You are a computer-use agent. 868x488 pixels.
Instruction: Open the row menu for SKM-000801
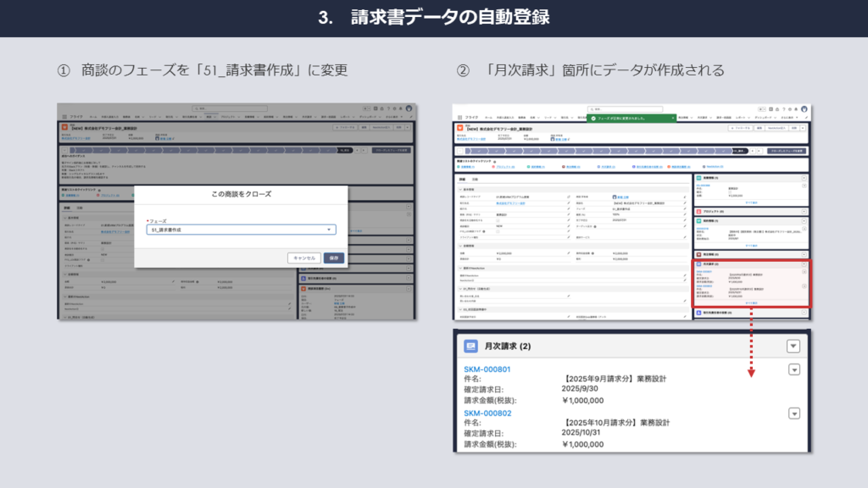(x=794, y=369)
